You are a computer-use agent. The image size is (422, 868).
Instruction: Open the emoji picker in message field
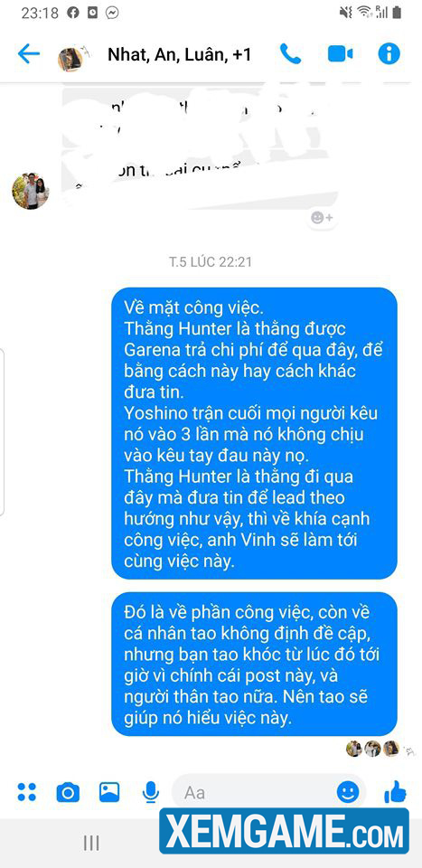(x=348, y=792)
